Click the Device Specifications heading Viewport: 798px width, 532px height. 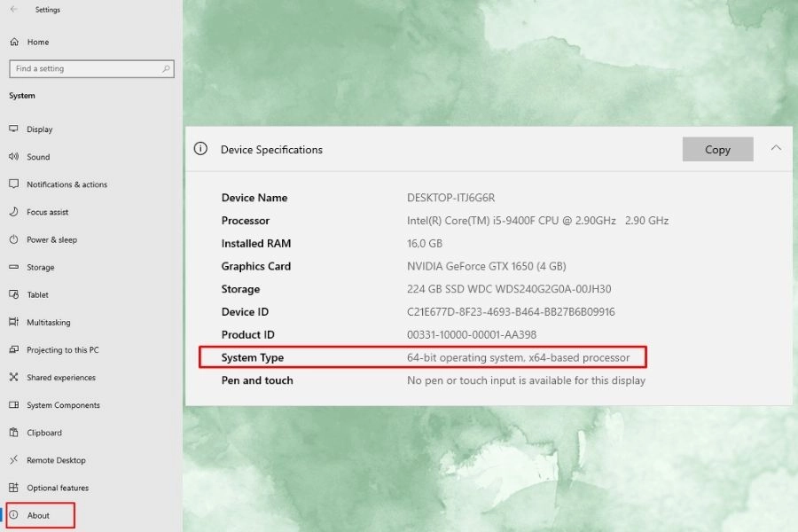[x=272, y=150]
